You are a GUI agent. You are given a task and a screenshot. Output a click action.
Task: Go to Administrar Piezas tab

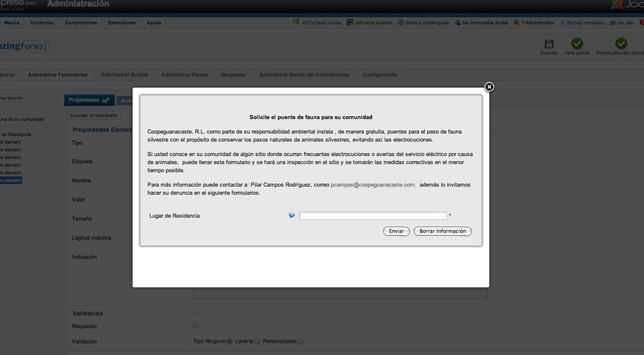(x=184, y=75)
